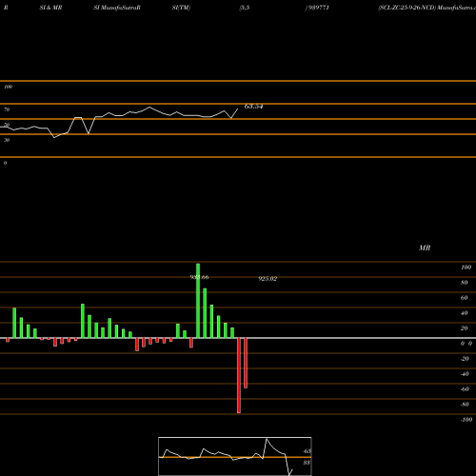Click the 'SI MunafaSutraR' header text

pos(117,8)
